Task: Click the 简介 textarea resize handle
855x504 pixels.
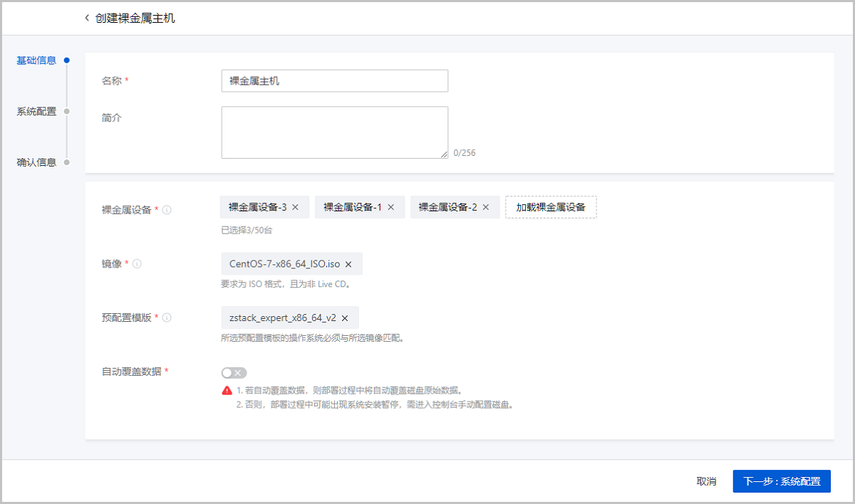Action: 444,154
